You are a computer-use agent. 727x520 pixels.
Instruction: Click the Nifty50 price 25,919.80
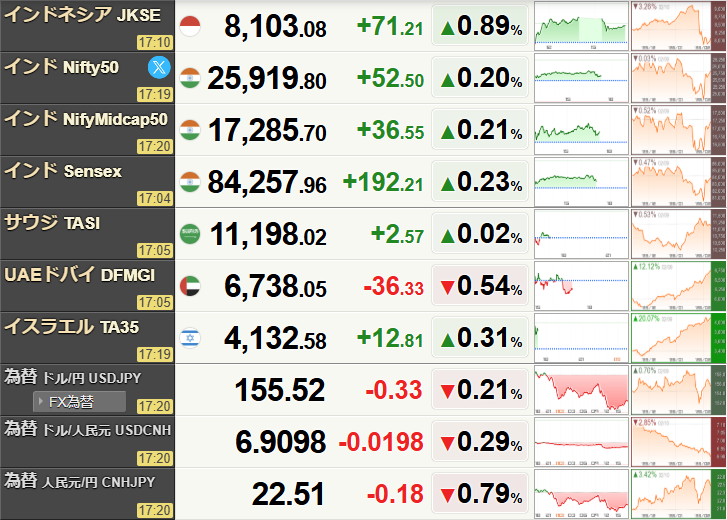point(267,78)
